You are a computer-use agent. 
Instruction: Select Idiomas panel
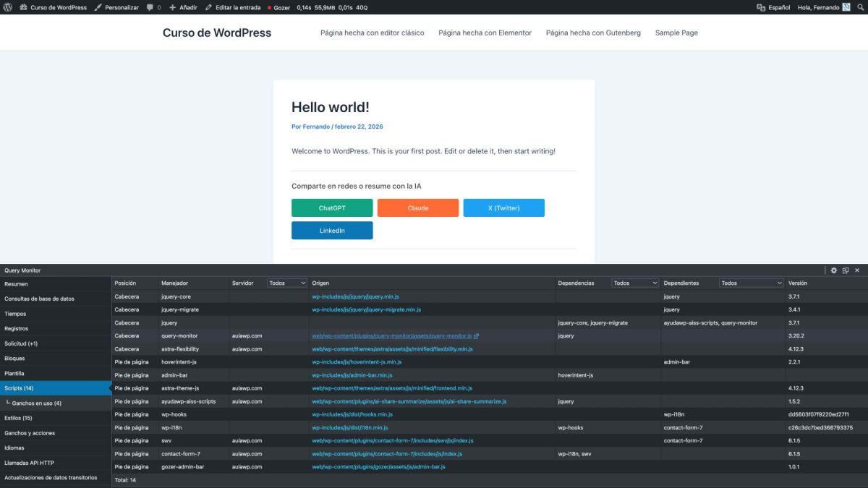tap(56, 448)
